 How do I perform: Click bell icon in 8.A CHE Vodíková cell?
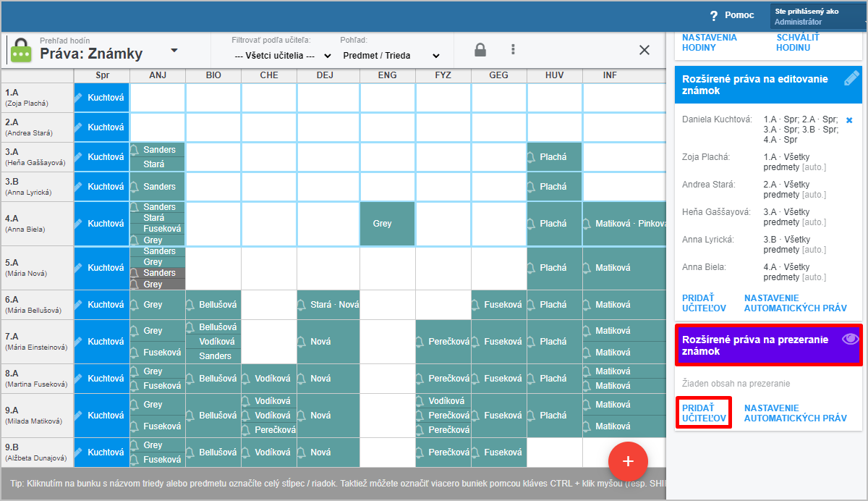point(246,379)
